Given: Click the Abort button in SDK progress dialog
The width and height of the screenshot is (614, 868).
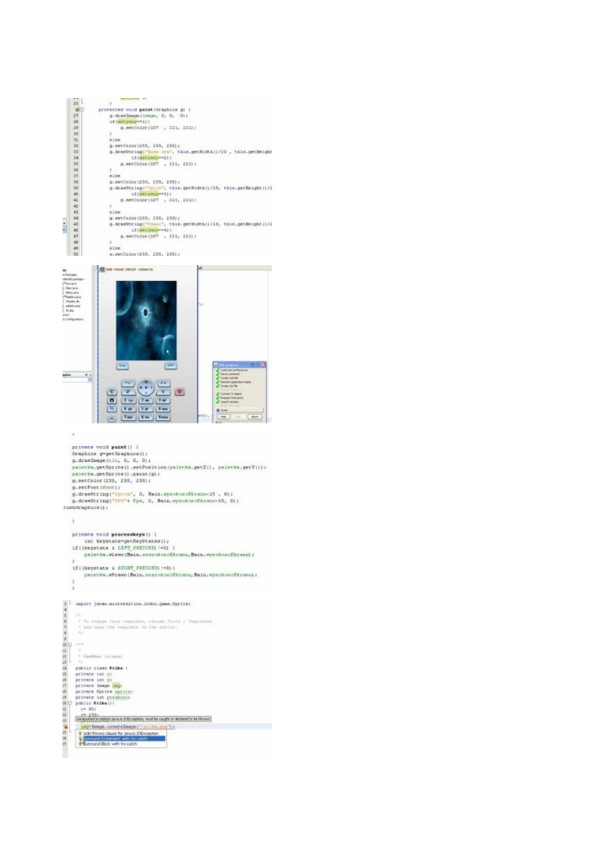Looking at the screenshot, I should pos(254,416).
